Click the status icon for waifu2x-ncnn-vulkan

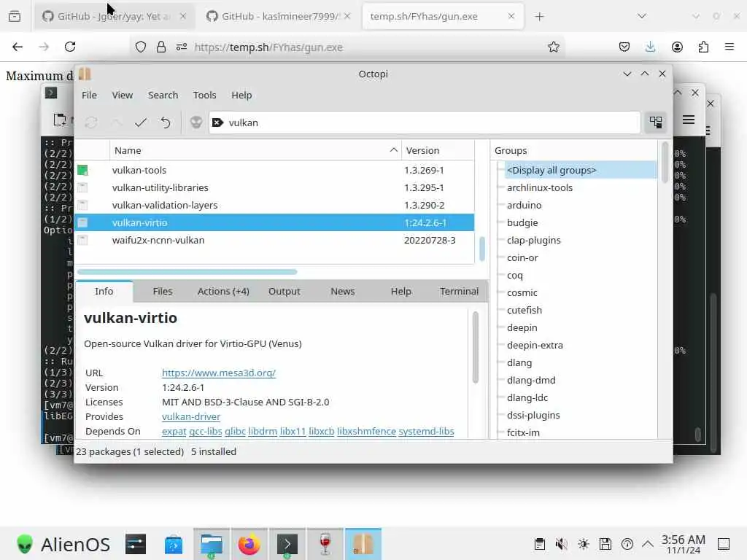point(82,240)
